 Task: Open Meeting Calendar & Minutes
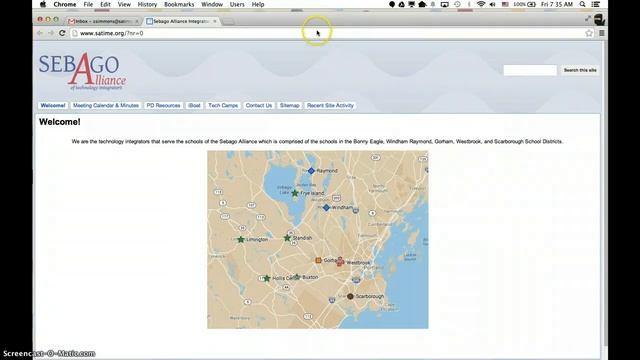106,105
